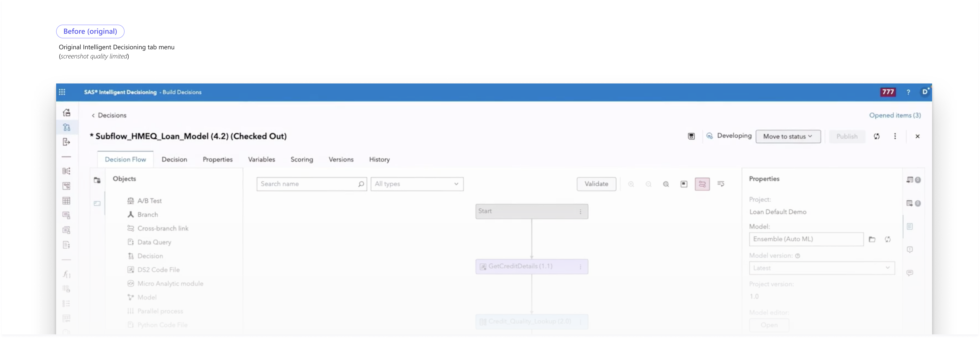980x338 pixels.
Task: Select the Model object in Objects list
Action: 142,297
